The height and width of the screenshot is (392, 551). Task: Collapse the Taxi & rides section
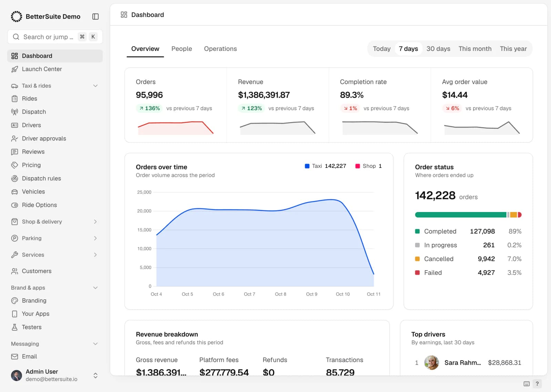95,86
